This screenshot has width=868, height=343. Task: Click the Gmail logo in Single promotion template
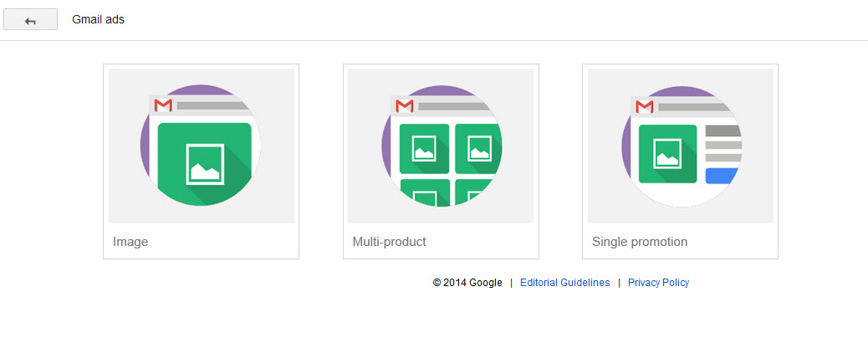point(645,106)
